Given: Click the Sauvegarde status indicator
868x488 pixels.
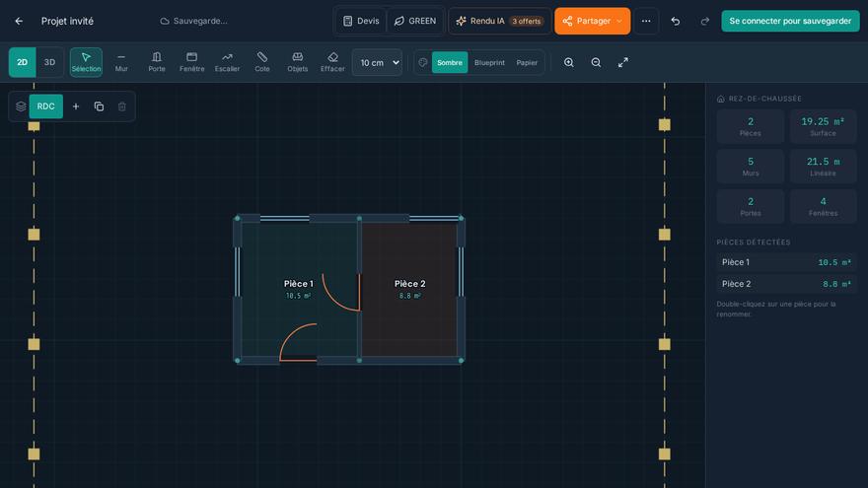Looking at the screenshot, I should coord(193,21).
